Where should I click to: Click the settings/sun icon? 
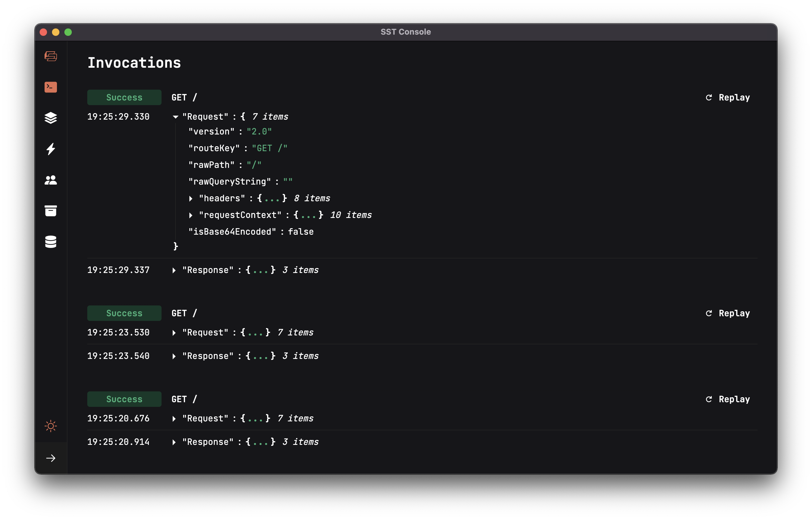tap(51, 426)
